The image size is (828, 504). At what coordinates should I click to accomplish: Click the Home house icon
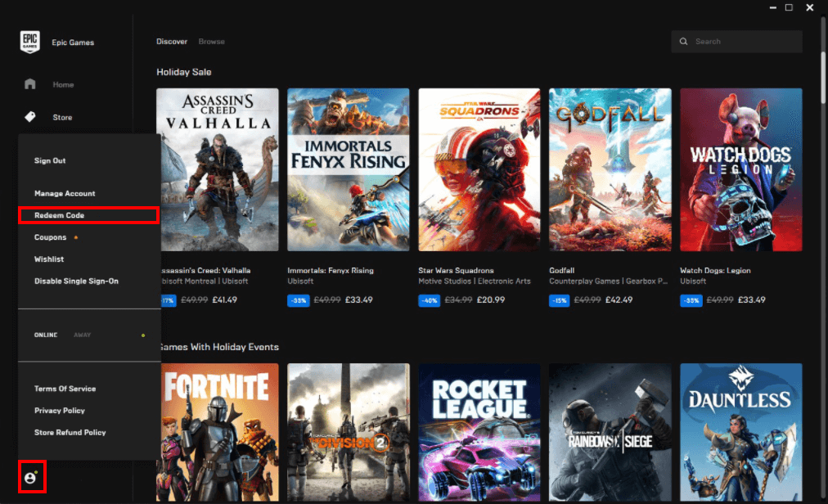(30, 84)
